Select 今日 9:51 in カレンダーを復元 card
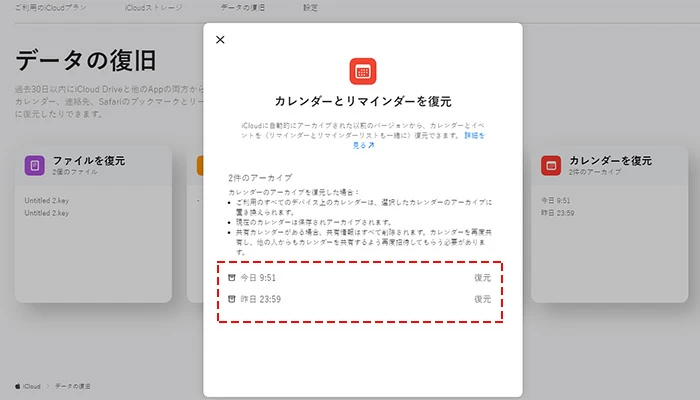 [x=556, y=200]
